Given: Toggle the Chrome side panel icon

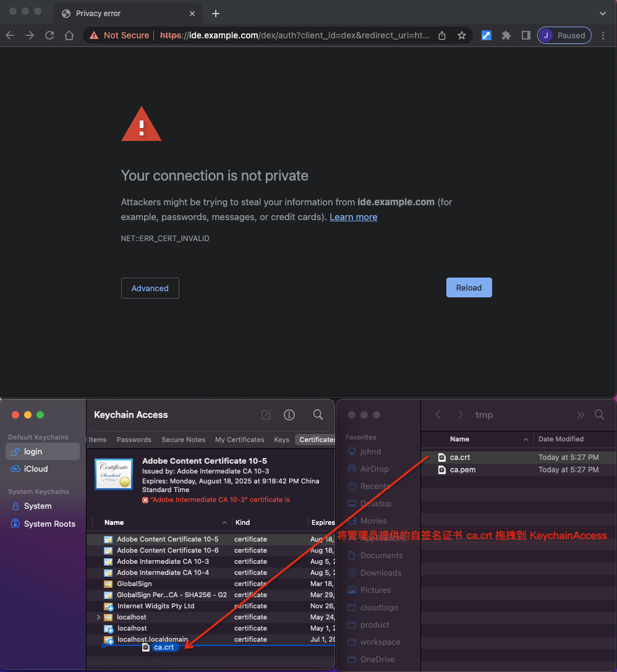Looking at the screenshot, I should coord(526,35).
